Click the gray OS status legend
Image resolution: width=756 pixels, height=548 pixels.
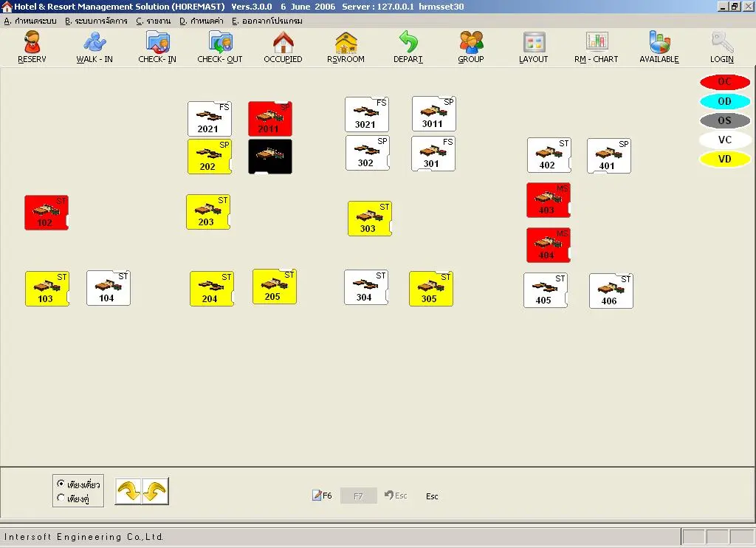coord(725,120)
